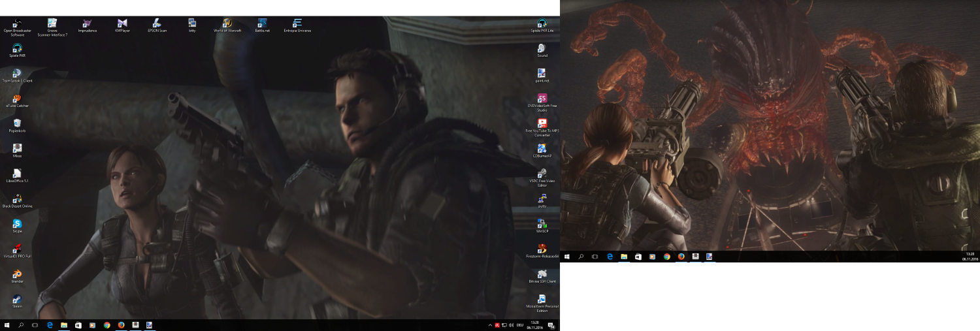Click the TeamSpeak 3 Client icon
The height and width of the screenshot is (331, 980).
(18, 74)
